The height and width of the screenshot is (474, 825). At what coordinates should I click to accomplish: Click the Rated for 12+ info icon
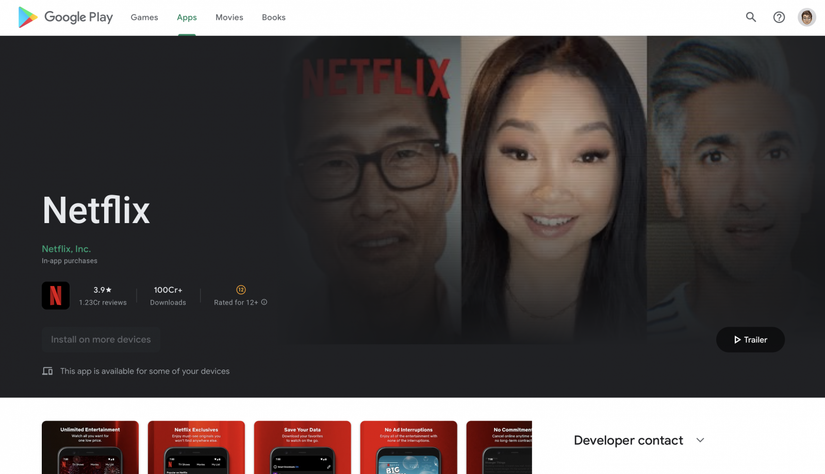coord(264,302)
